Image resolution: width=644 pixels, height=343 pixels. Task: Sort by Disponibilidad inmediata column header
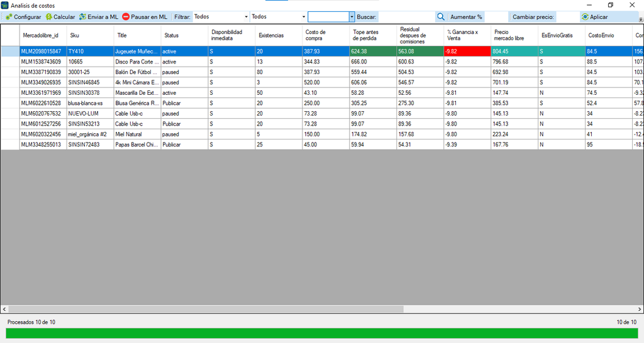point(231,35)
